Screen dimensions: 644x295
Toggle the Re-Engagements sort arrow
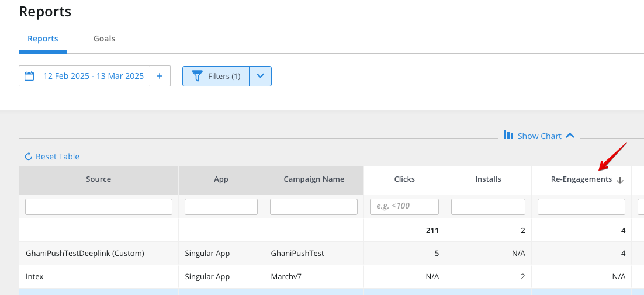click(x=620, y=180)
